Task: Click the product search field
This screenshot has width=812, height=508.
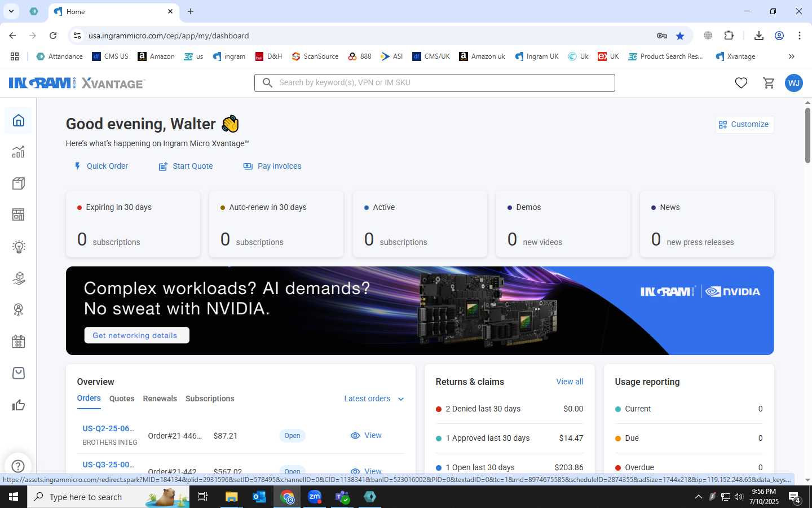Action: point(435,83)
